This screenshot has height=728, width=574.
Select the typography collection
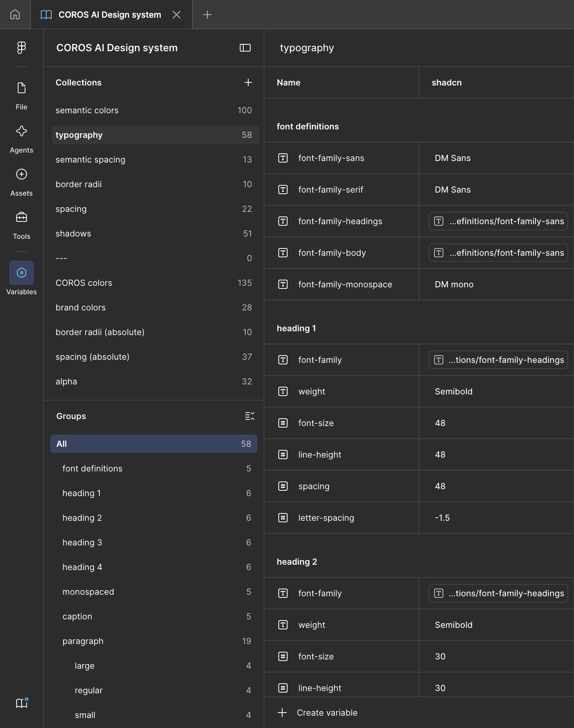(x=155, y=135)
